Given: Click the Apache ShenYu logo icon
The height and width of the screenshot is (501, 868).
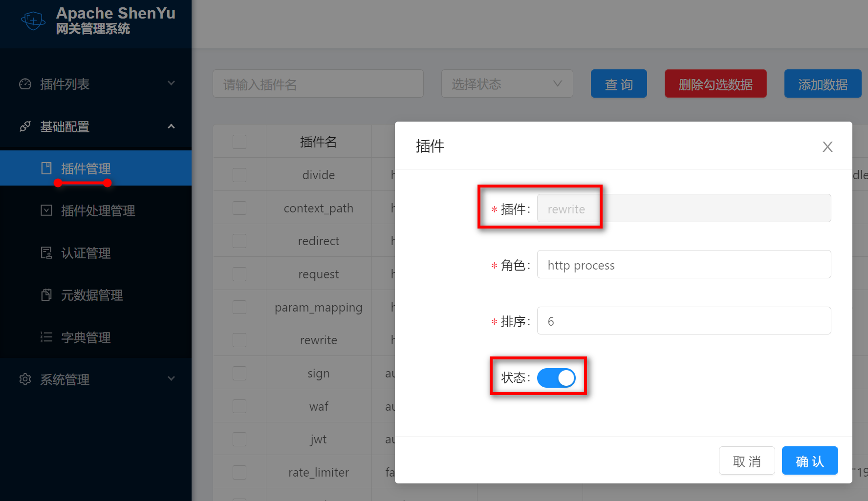Looking at the screenshot, I should tap(33, 21).
